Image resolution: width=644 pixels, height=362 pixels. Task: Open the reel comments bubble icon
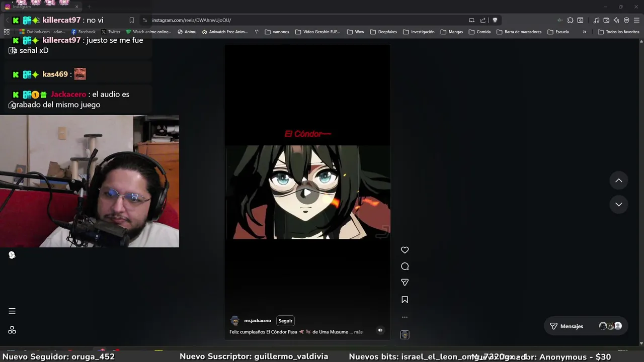(x=405, y=266)
